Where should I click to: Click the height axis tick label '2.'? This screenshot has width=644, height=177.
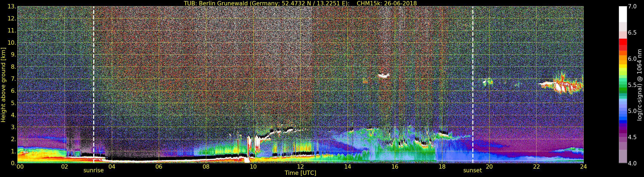coord(13,139)
